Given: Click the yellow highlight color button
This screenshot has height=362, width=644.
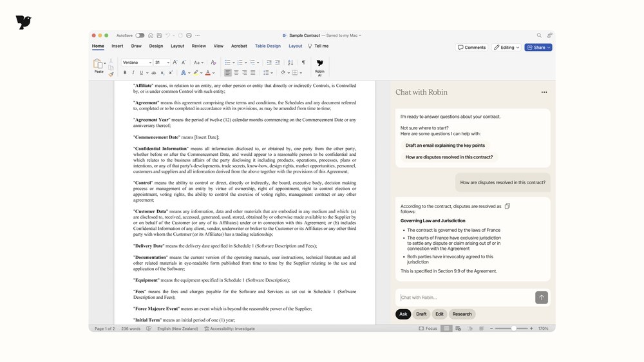Looking at the screenshot, I should point(196,73).
